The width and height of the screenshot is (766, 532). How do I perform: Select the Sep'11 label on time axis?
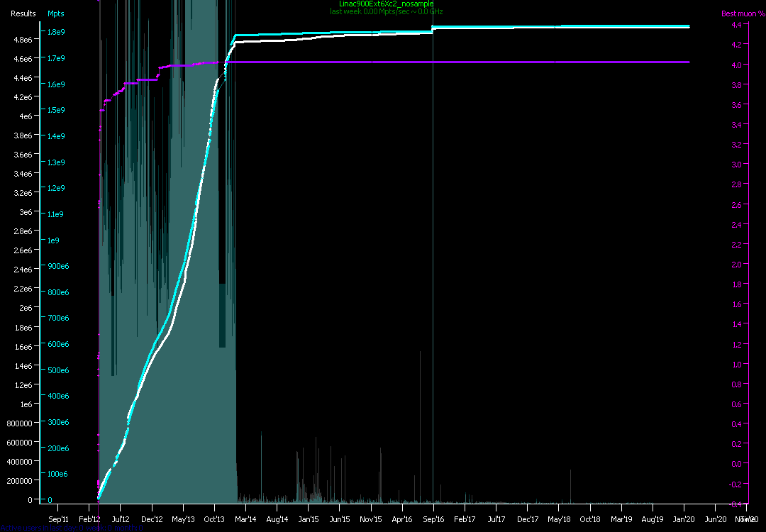tap(58, 519)
